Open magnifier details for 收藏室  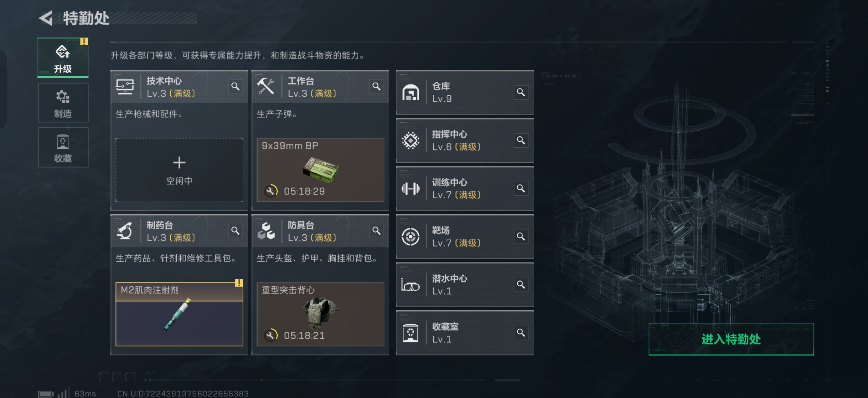(521, 333)
